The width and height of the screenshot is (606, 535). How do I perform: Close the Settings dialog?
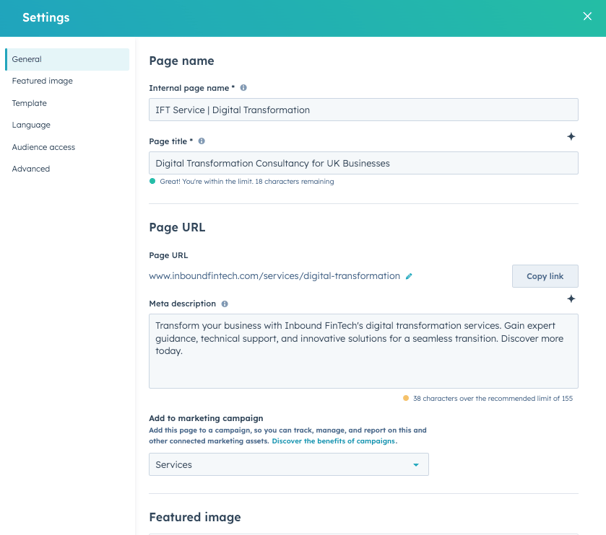point(587,16)
